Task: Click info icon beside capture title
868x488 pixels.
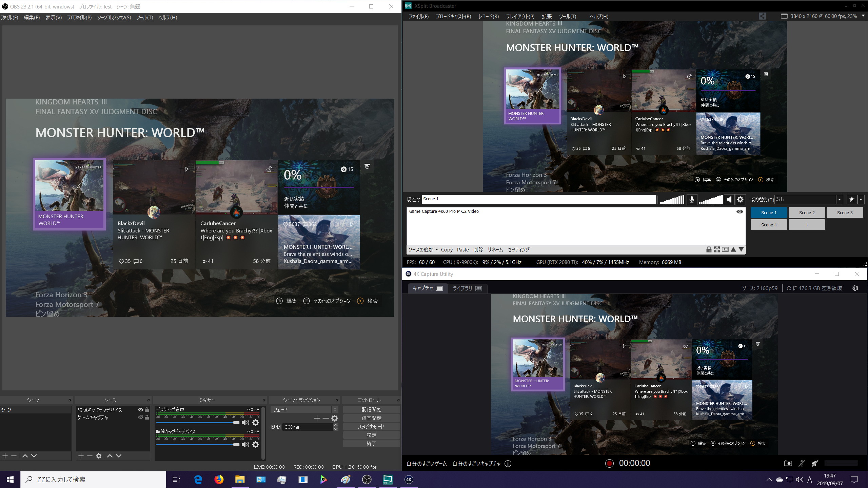Action: 508,464
